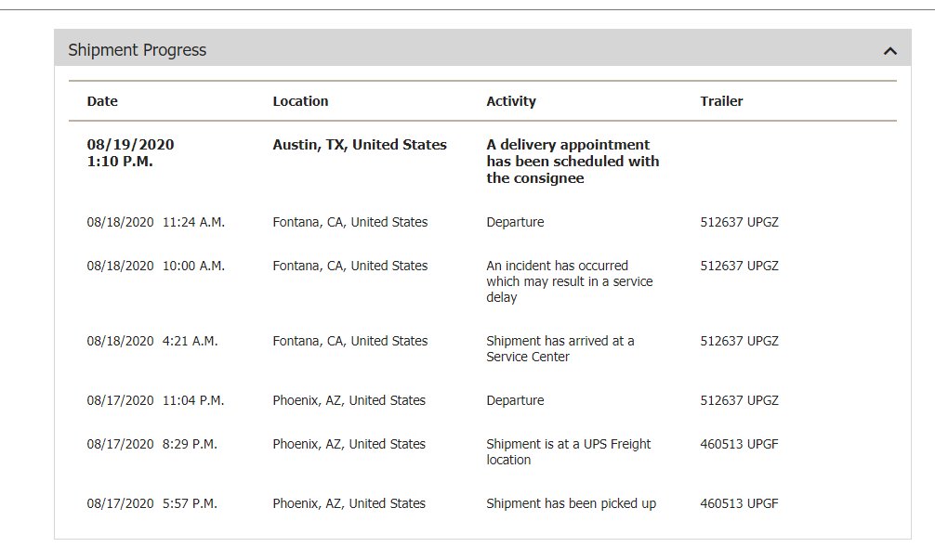This screenshot has height=560, width=935.
Task: Select the Location column header
Action: coord(300,101)
